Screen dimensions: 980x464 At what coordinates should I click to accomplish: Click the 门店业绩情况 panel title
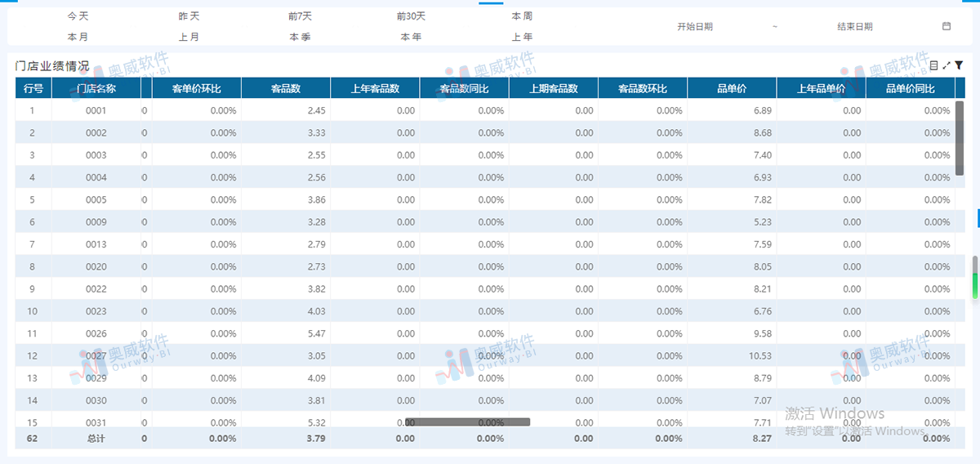point(52,66)
